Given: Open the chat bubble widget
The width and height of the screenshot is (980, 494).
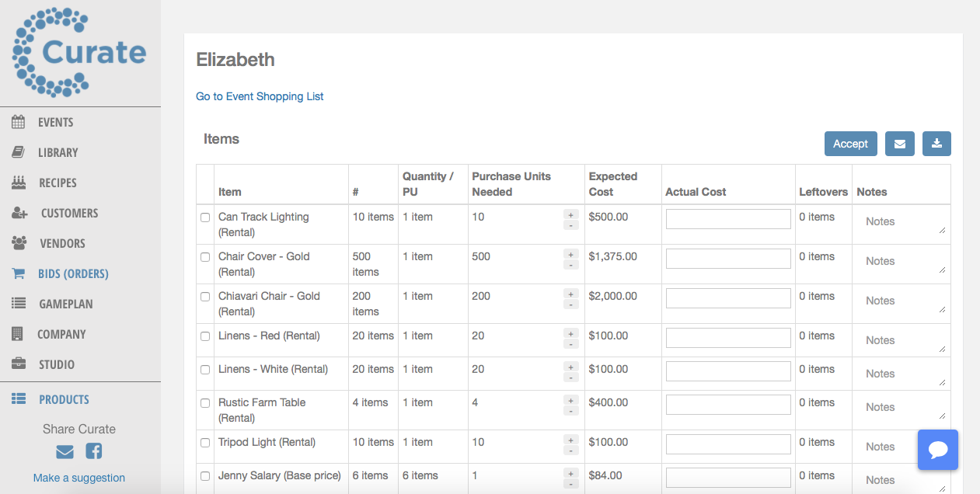Looking at the screenshot, I should coord(937,450).
